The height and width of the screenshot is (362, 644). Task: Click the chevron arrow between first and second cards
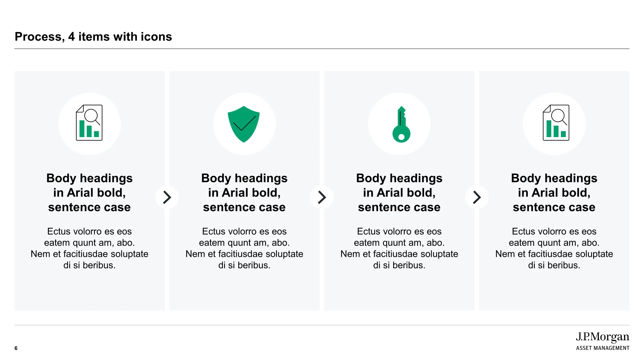click(167, 197)
